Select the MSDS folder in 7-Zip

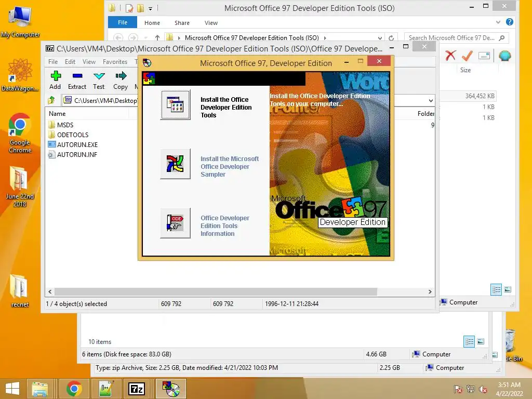[x=65, y=125]
